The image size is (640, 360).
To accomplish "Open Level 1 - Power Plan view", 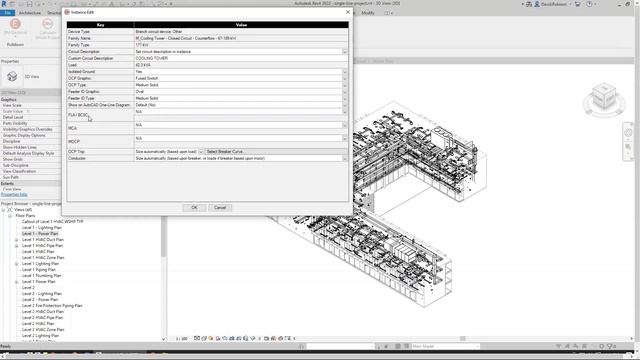I will 40,234.
